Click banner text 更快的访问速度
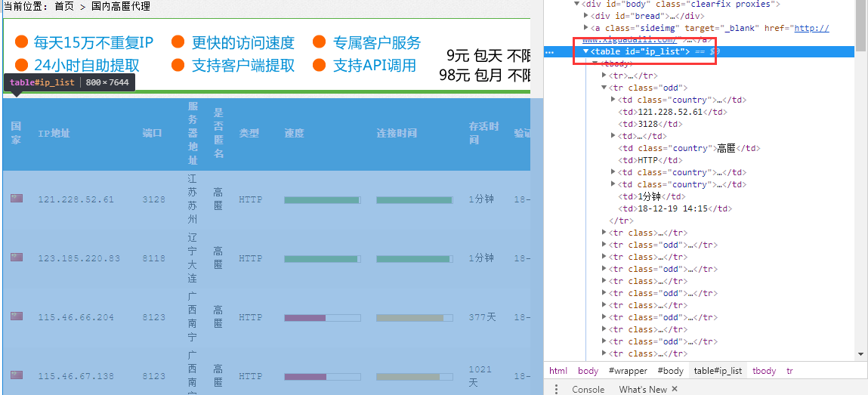Image resolution: width=868 pixels, height=395 pixels. (243, 42)
